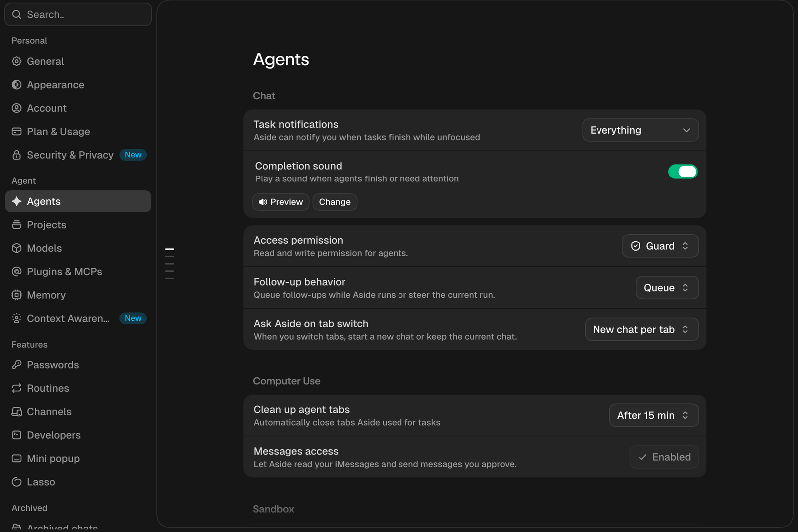798x532 pixels.
Task: Open the Task notifications Everything dropdown
Action: tap(640, 130)
